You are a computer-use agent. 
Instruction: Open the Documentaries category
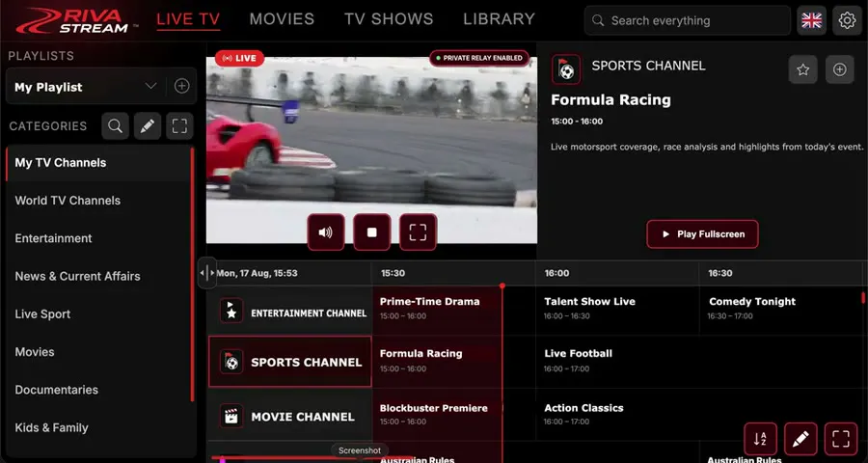coord(98,390)
